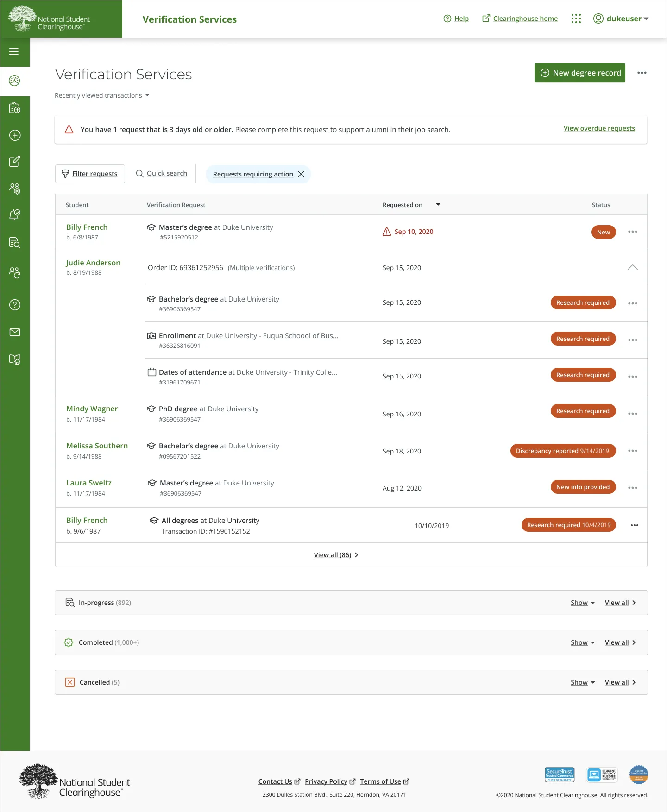Open the question mark help icon in the sidebar

click(x=15, y=305)
